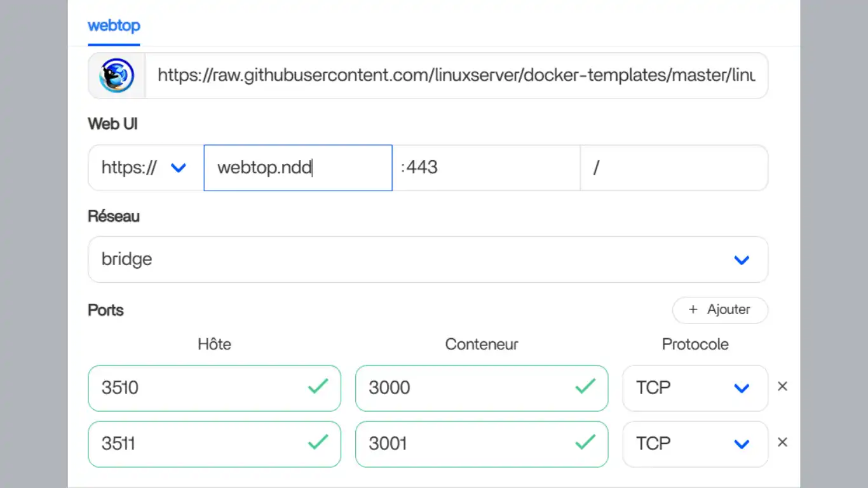Click the green checkmark beside container port 3000
The height and width of the screenshot is (488, 868).
point(585,388)
